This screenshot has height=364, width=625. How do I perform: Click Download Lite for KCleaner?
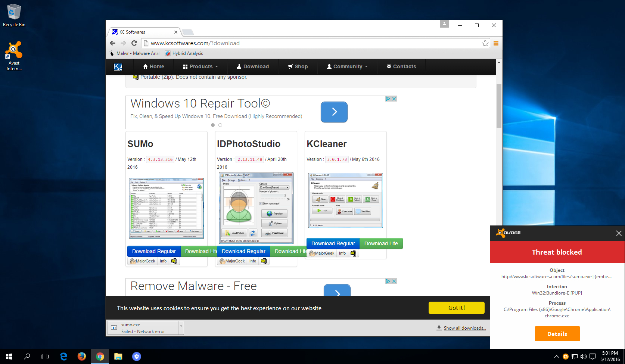coord(381,243)
